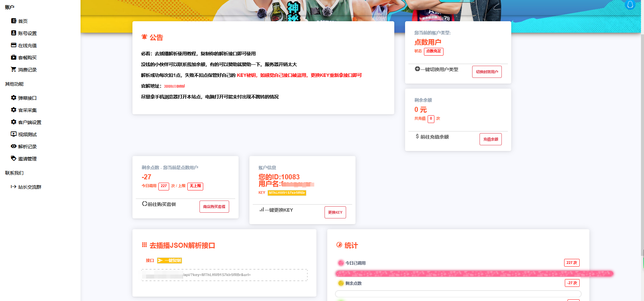This screenshot has width=644, height=301.
Task: Click the 切换时效用户 button
Action: (x=487, y=72)
